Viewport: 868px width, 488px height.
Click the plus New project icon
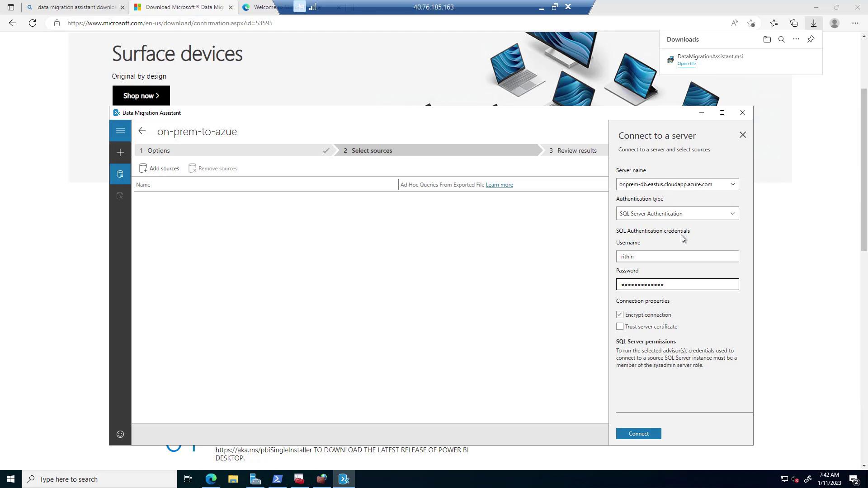(120, 153)
